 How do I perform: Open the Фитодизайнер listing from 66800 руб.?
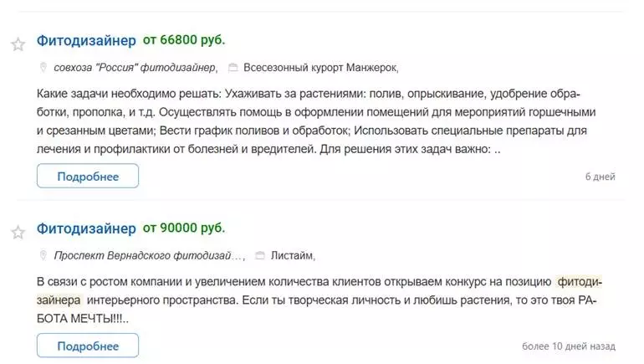[x=86, y=40]
